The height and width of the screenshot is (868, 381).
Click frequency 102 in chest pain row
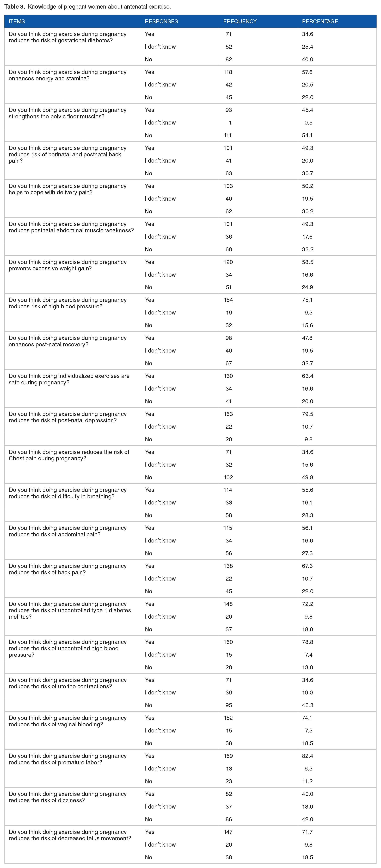tap(228, 477)
